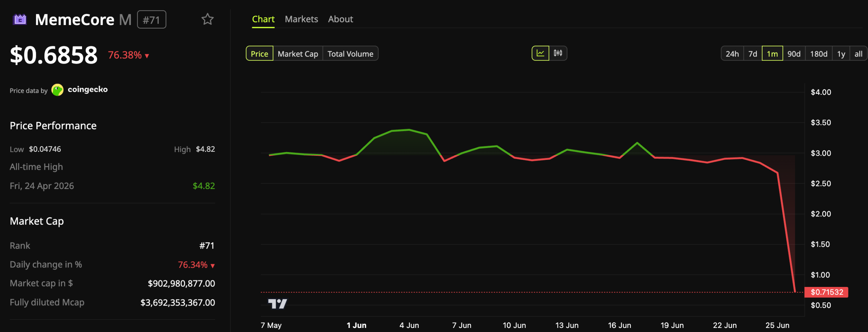Click the 76.38% price change indicator
Viewport: 868px width, 332px height.
point(129,55)
